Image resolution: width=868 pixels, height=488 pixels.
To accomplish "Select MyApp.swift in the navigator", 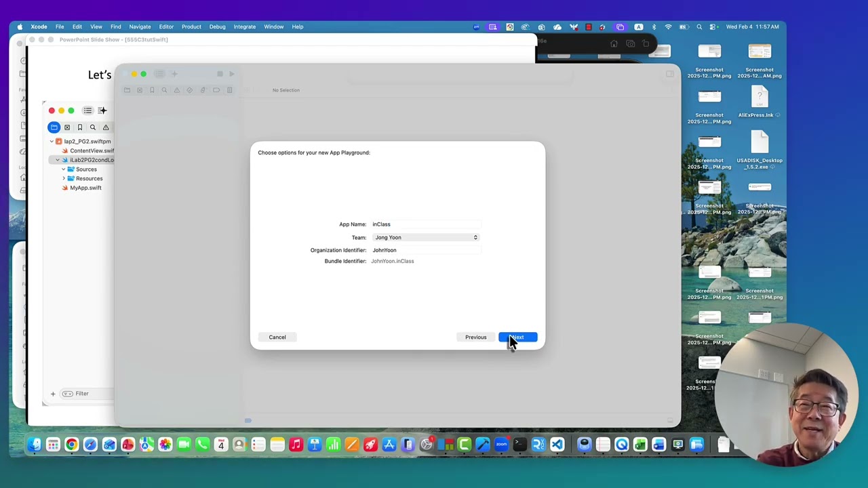I will [81, 188].
